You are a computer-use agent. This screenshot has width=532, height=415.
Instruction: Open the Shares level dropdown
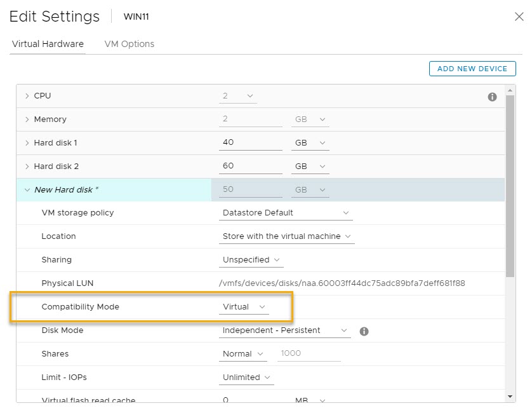tap(244, 354)
